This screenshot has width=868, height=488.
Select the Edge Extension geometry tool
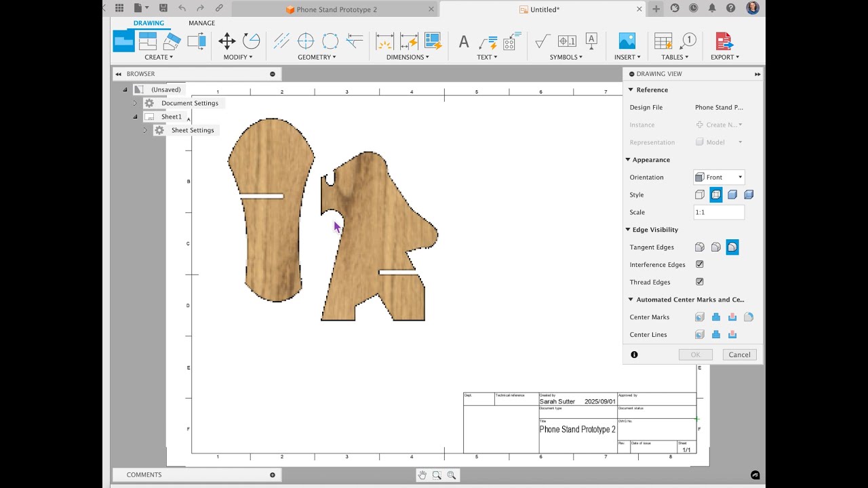(355, 41)
